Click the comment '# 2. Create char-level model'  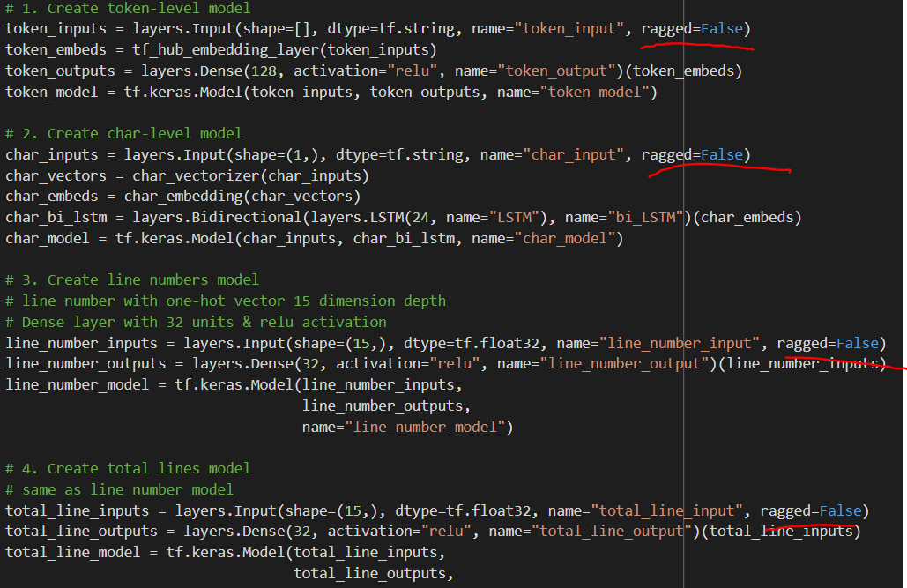pyautogui.click(x=123, y=134)
